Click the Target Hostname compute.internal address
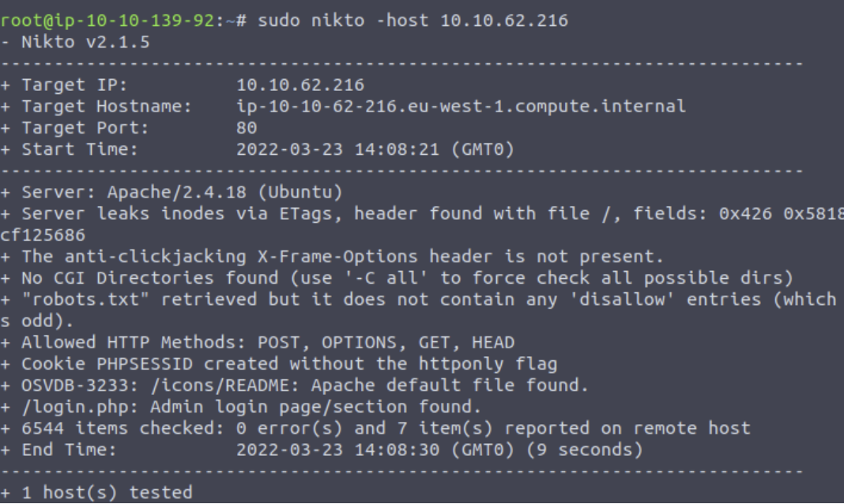844x504 pixels. pyautogui.click(x=461, y=106)
